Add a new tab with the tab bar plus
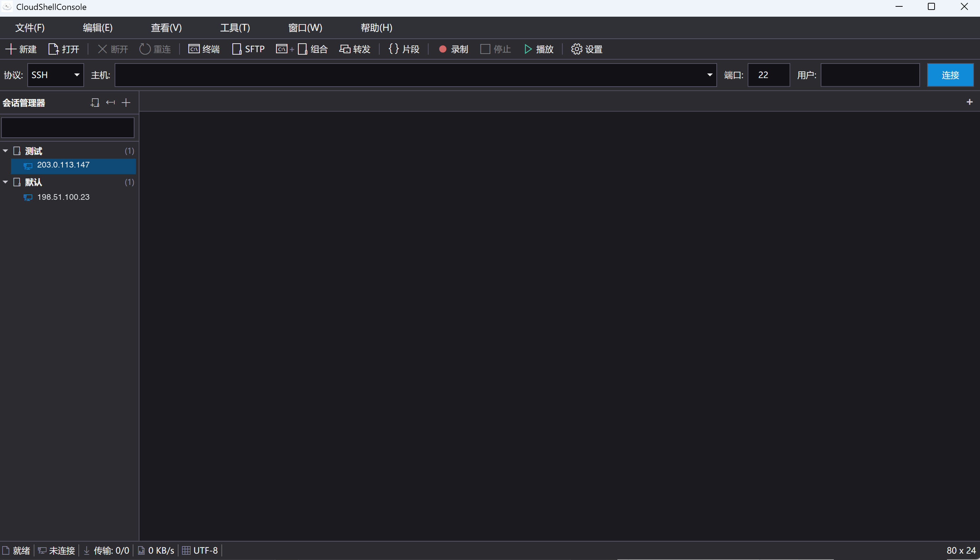Image resolution: width=980 pixels, height=560 pixels. (x=970, y=102)
